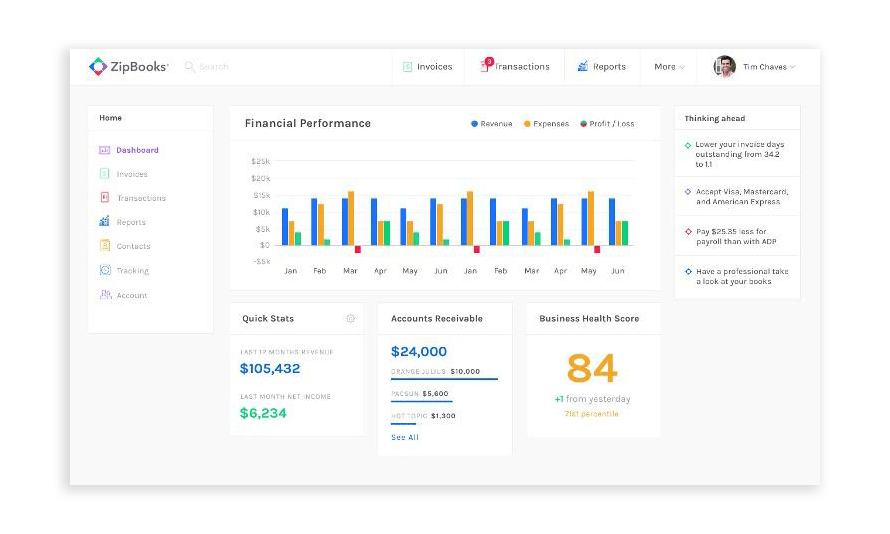Viewport: 890px width, 534px height.
Task: Click Tim Chaves profile avatar
Action: 724,67
